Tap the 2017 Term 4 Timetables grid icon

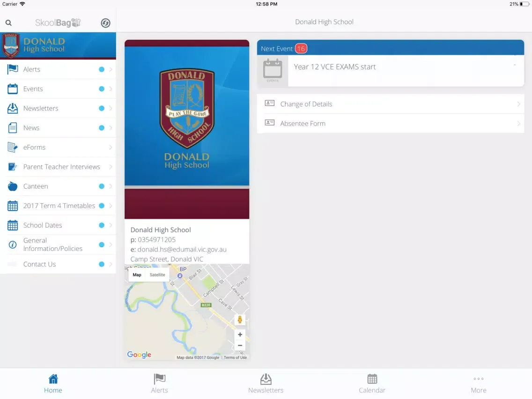pyautogui.click(x=13, y=206)
